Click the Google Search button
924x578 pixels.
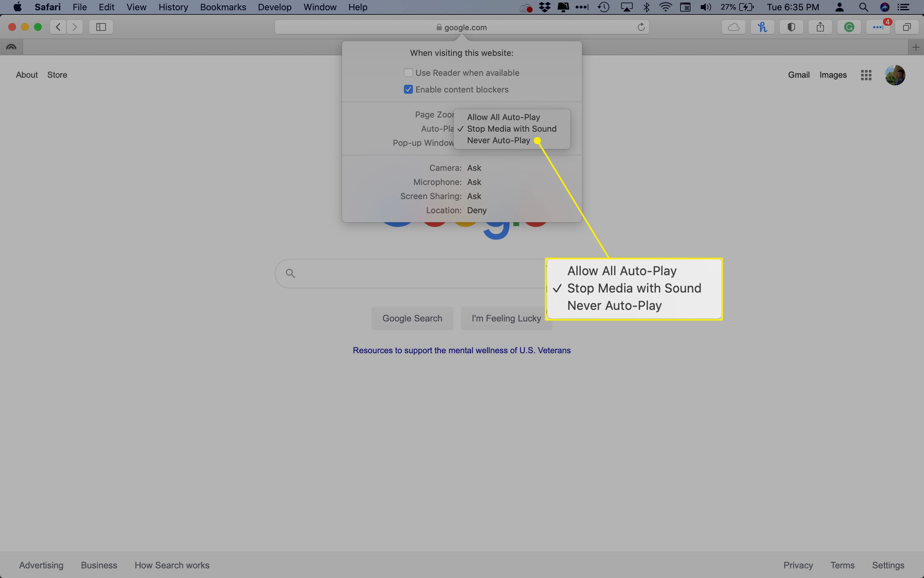click(412, 319)
